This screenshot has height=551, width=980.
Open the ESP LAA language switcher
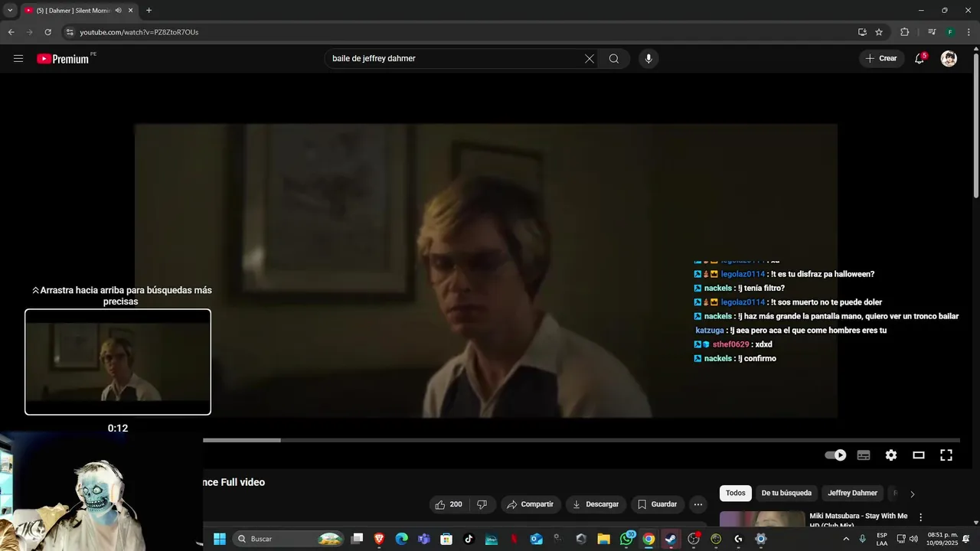coord(882,539)
